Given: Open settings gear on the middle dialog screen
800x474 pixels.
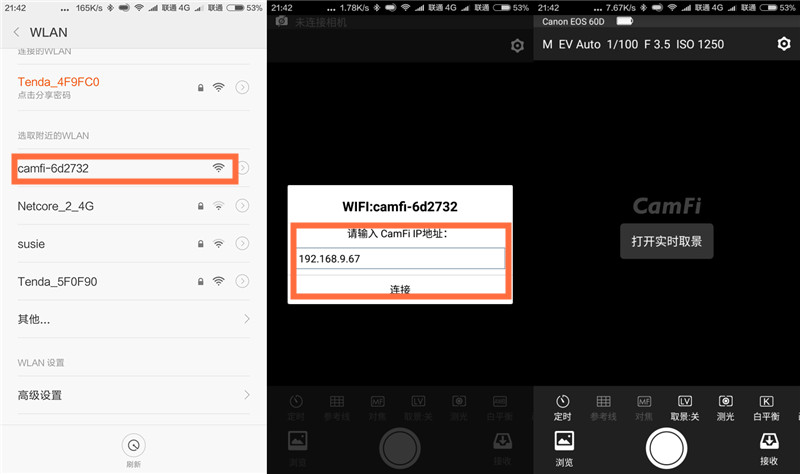Looking at the screenshot, I should pyautogui.click(x=517, y=46).
